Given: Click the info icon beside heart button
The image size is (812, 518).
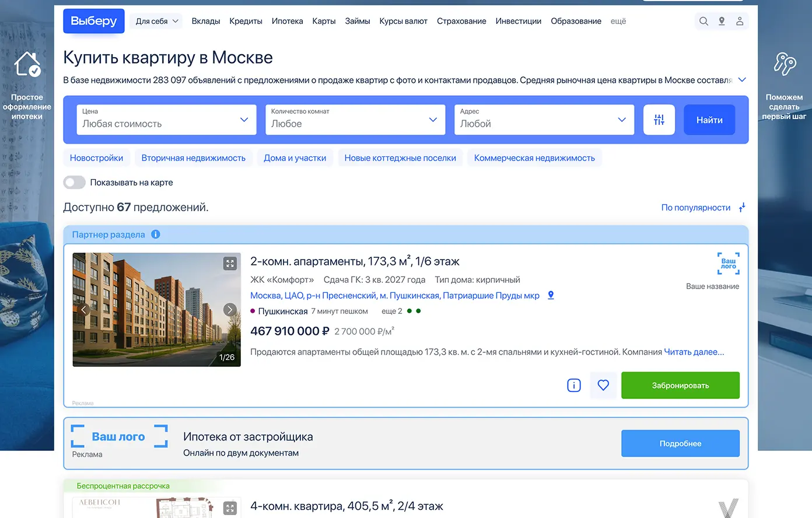Looking at the screenshot, I should coord(574,385).
